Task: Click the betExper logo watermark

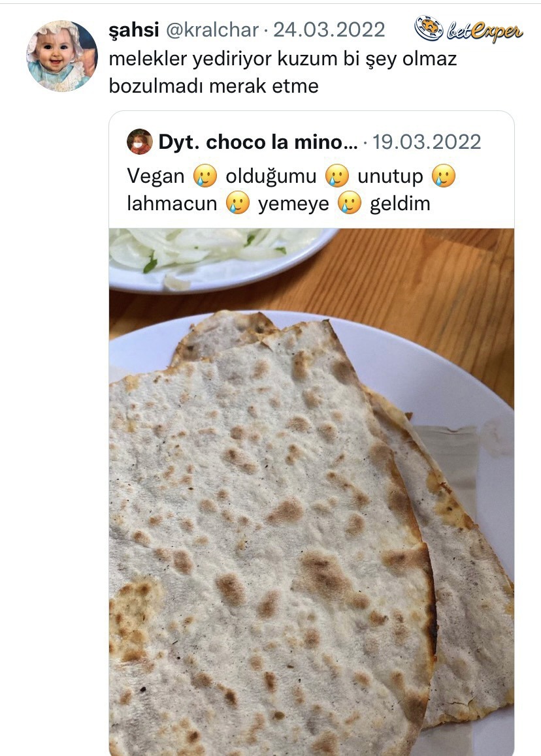Action: click(468, 29)
